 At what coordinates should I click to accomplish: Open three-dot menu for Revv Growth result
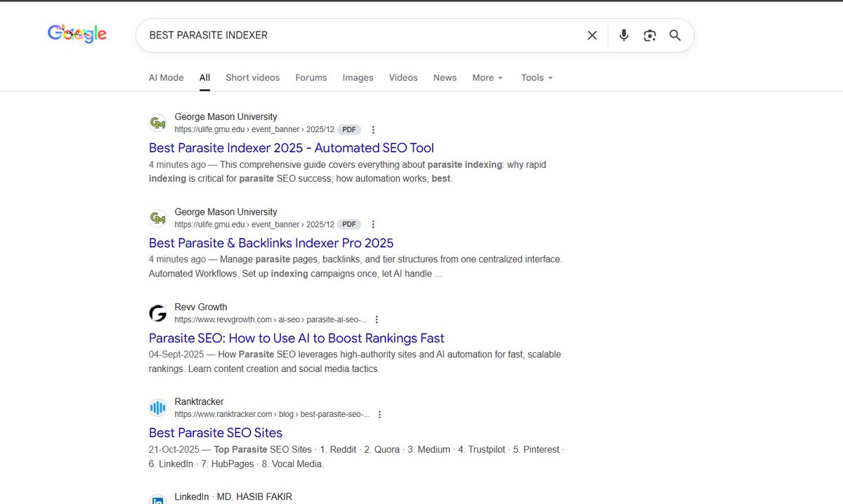[377, 319]
